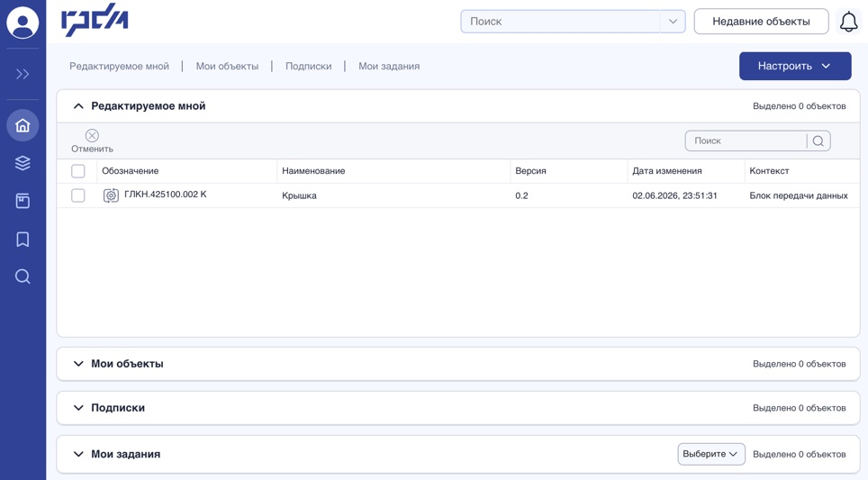This screenshot has height=480, width=868.
Task: Sort by Контекст column header
Action: (x=769, y=171)
